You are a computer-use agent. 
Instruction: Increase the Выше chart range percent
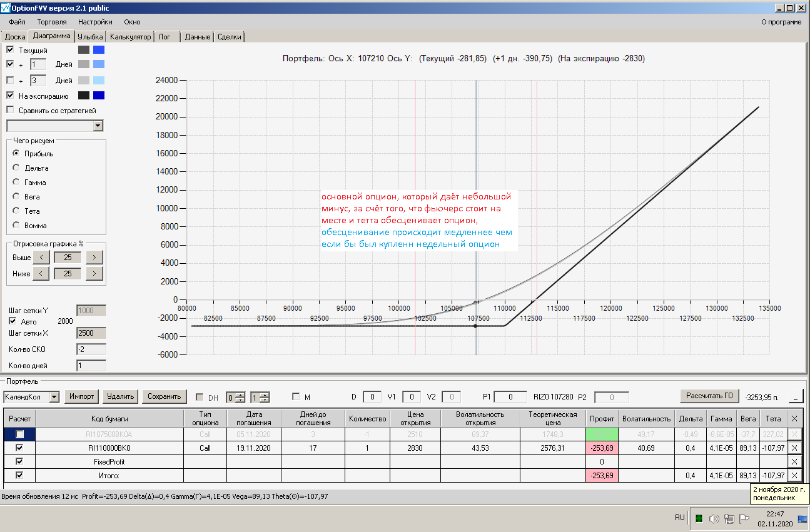(x=94, y=257)
